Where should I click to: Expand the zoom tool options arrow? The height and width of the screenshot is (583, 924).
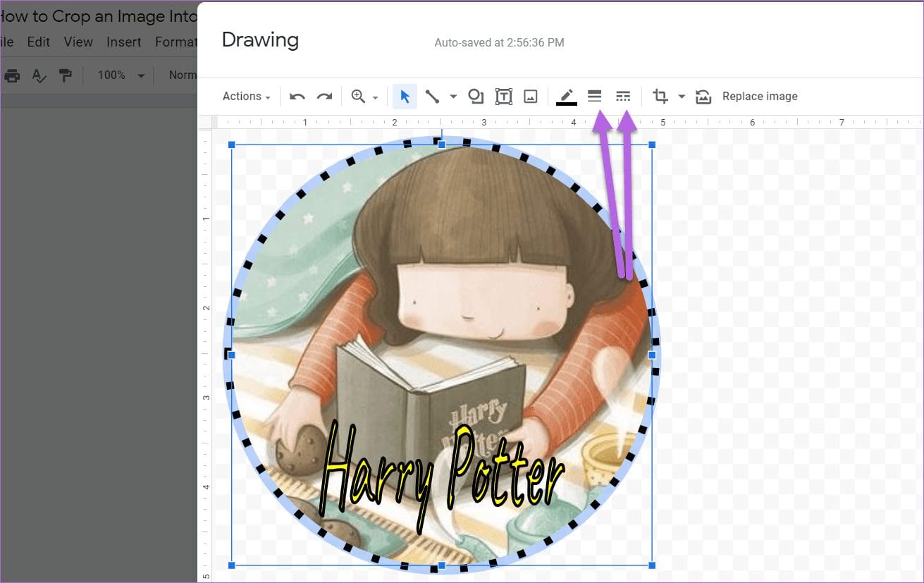coord(374,96)
